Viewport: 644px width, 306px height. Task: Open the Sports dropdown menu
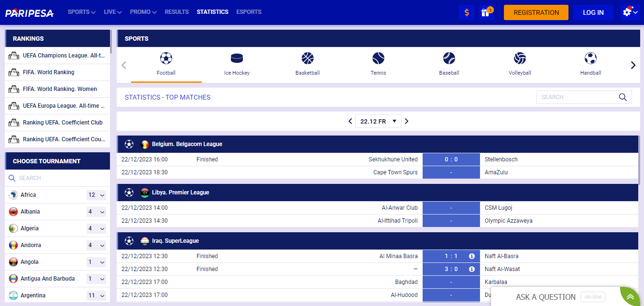[82, 12]
